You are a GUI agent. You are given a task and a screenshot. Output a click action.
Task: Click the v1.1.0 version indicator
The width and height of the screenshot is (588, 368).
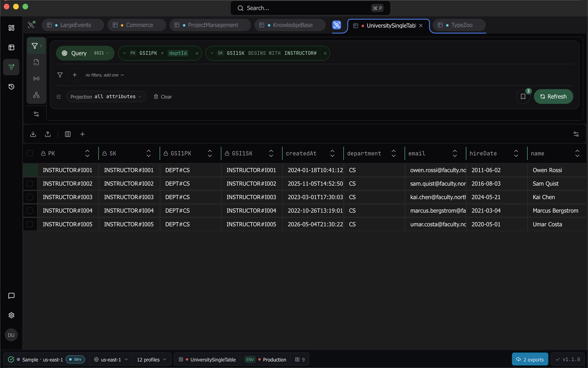[x=568, y=359]
